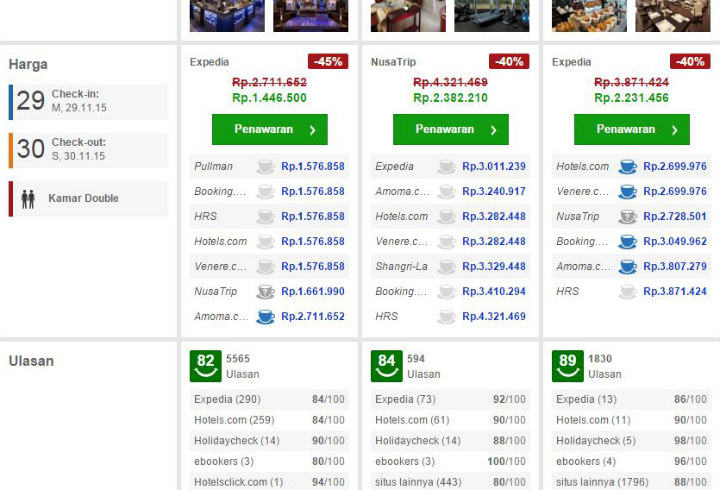Open Penawaran offer for Rp.2.382.210
Viewport: 720px width, 490px height.
point(450,130)
